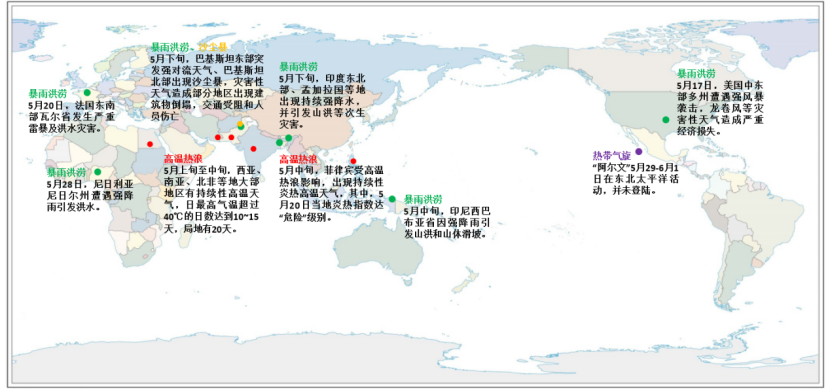Image resolution: width=831 pixels, height=390 pixels.
Task: Click the 暴雨洪涝 heading for United States
Action: (696, 73)
